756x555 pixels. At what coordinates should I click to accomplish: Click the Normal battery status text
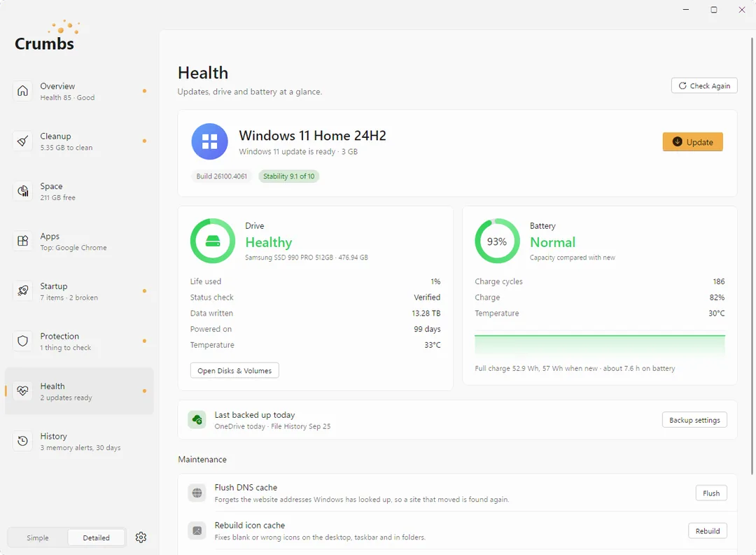552,242
